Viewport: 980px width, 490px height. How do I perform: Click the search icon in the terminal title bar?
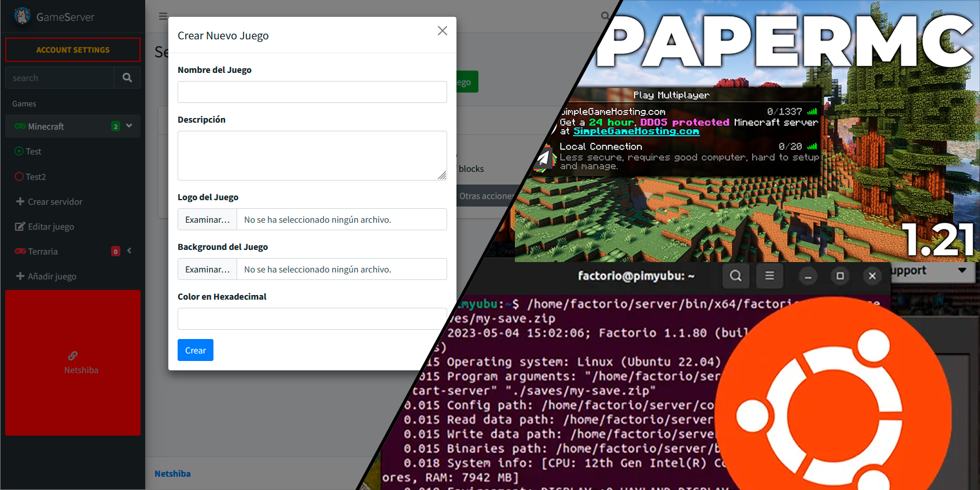point(735,276)
